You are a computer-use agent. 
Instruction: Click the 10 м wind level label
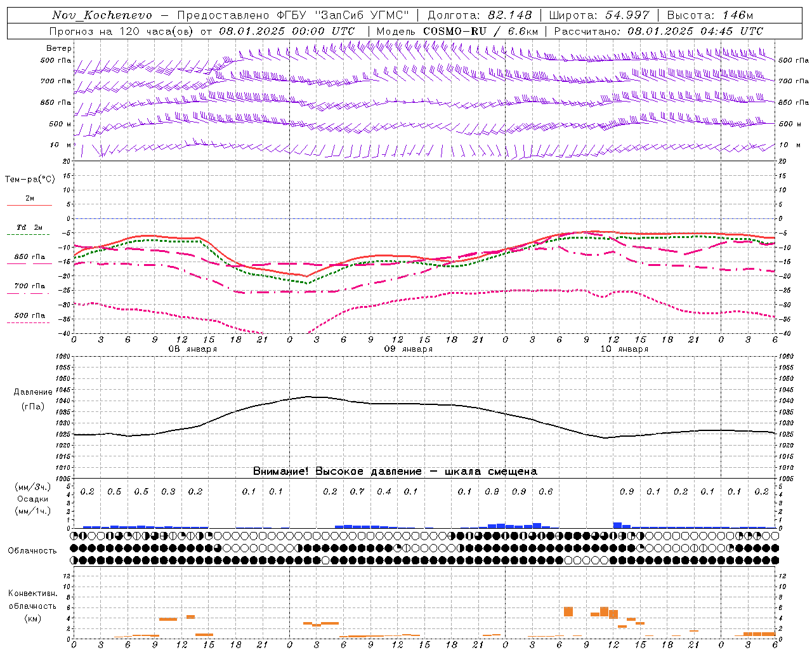60,145
